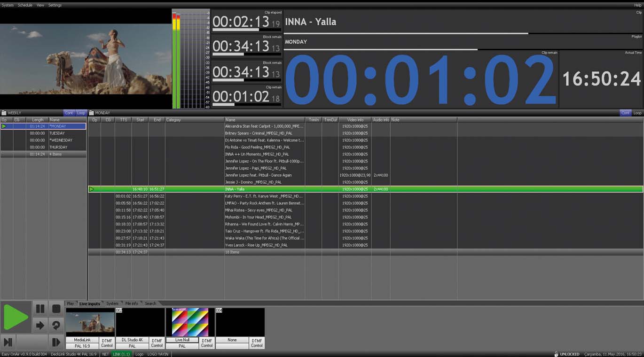
Task: Click the step play/pause icon at bottom left
Action: pos(8,342)
